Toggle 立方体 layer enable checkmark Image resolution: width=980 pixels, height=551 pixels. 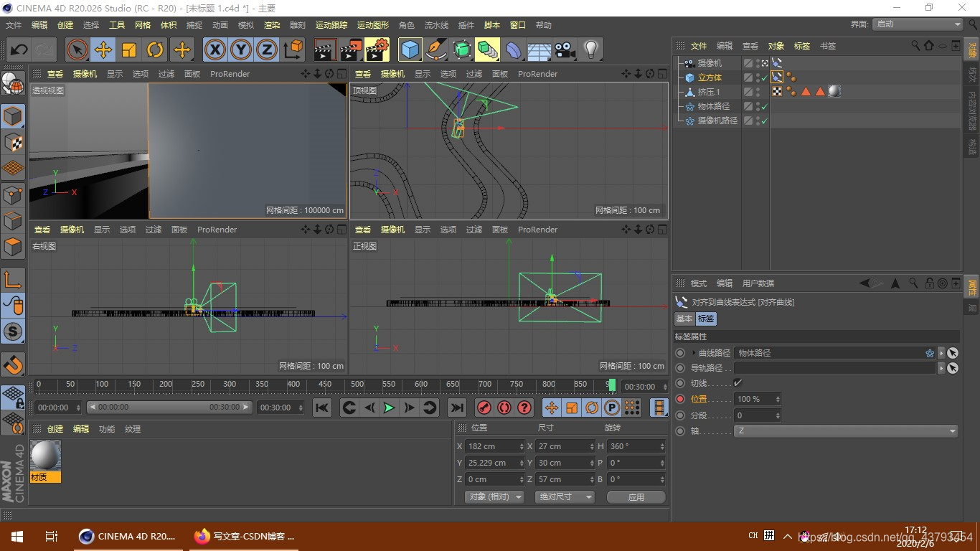click(x=765, y=77)
